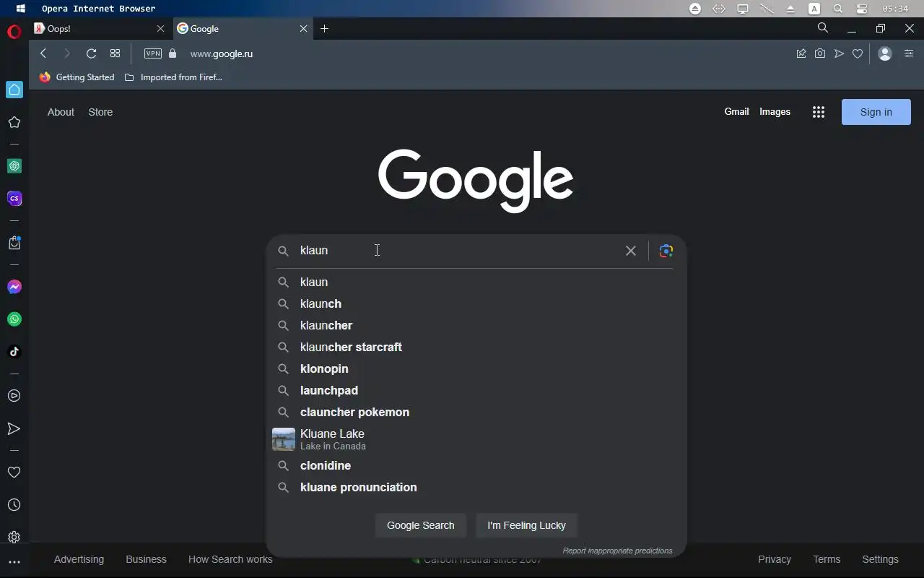Open the Windows start icon in top bar
924x578 pixels.
(x=20, y=9)
